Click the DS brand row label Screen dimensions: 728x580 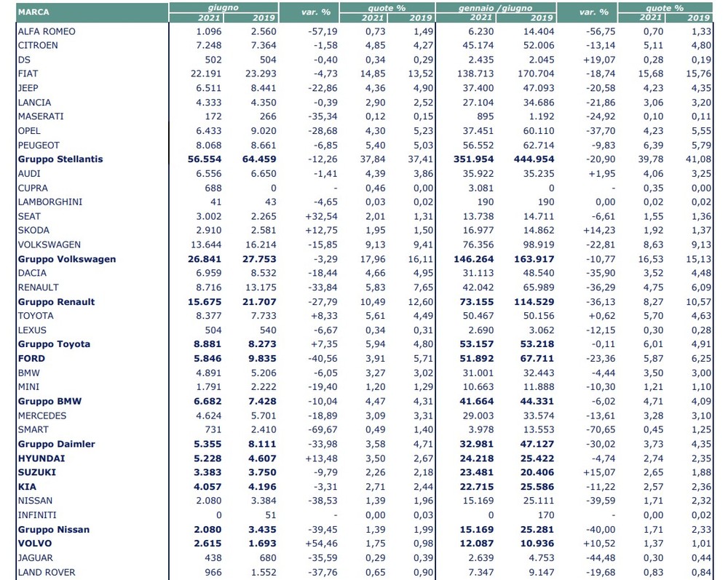(24, 60)
